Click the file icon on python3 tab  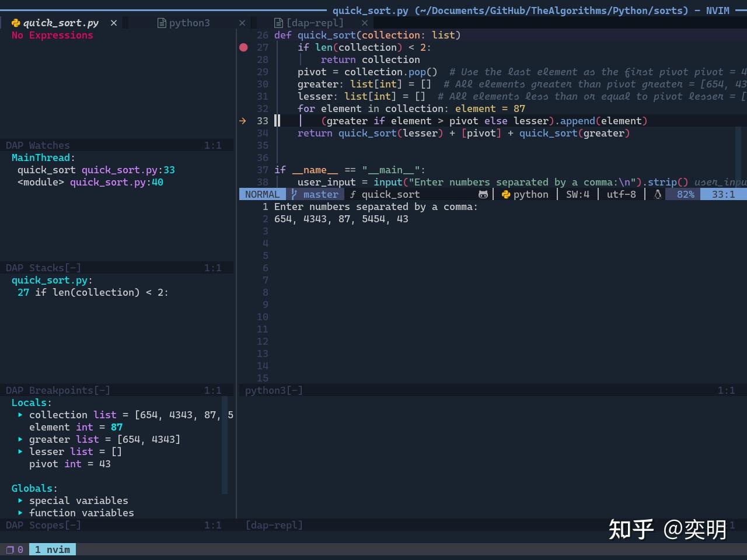[162, 23]
